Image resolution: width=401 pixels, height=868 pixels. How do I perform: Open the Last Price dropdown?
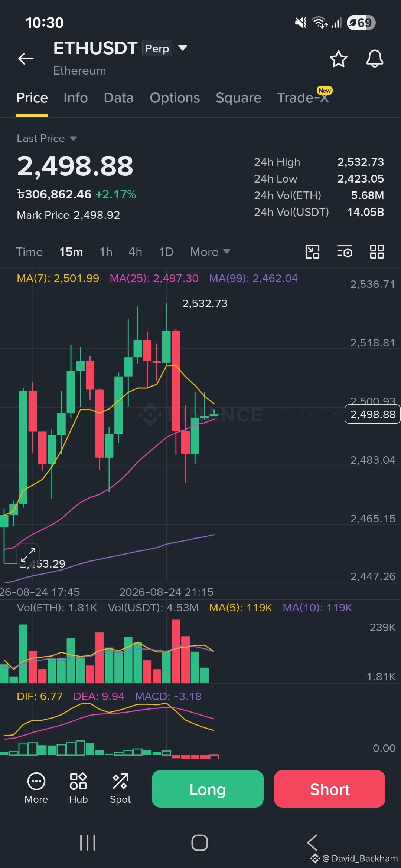click(47, 138)
